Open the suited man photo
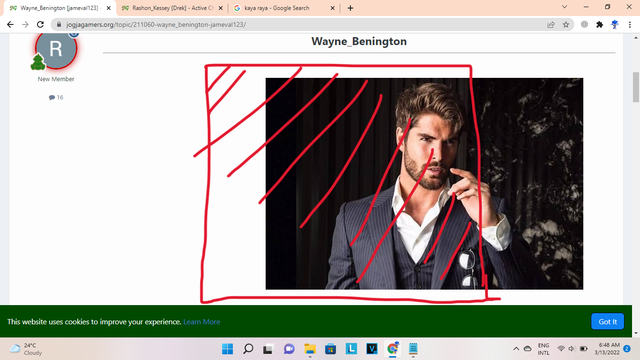Image resolution: width=640 pixels, height=360 pixels. click(x=424, y=184)
